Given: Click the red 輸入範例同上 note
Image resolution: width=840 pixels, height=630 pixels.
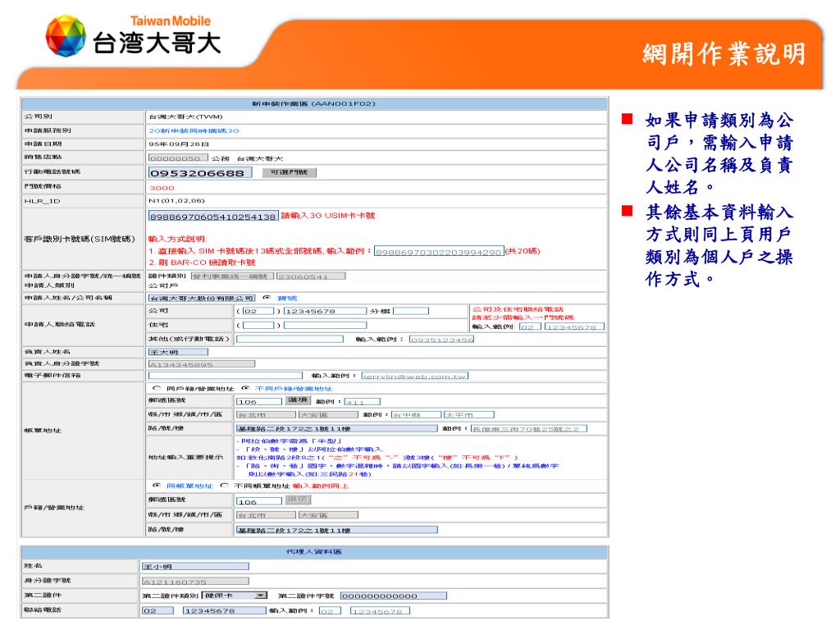Looking at the screenshot, I should (x=321, y=486).
